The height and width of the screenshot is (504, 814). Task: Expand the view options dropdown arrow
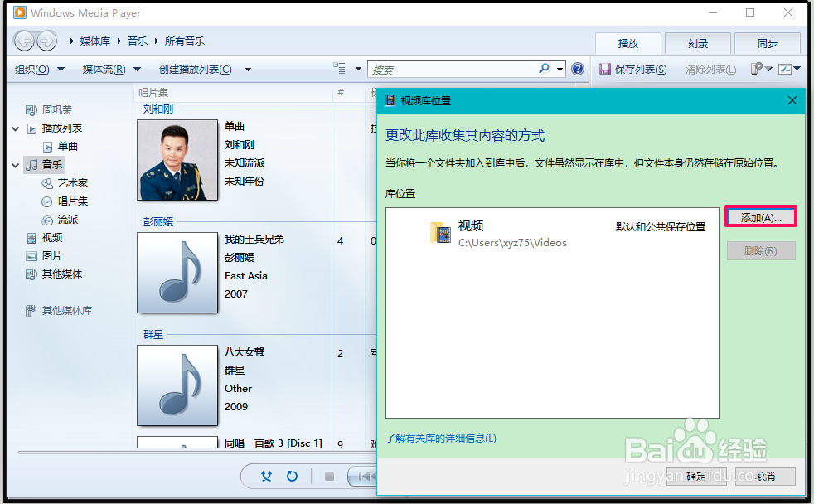[358, 69]
